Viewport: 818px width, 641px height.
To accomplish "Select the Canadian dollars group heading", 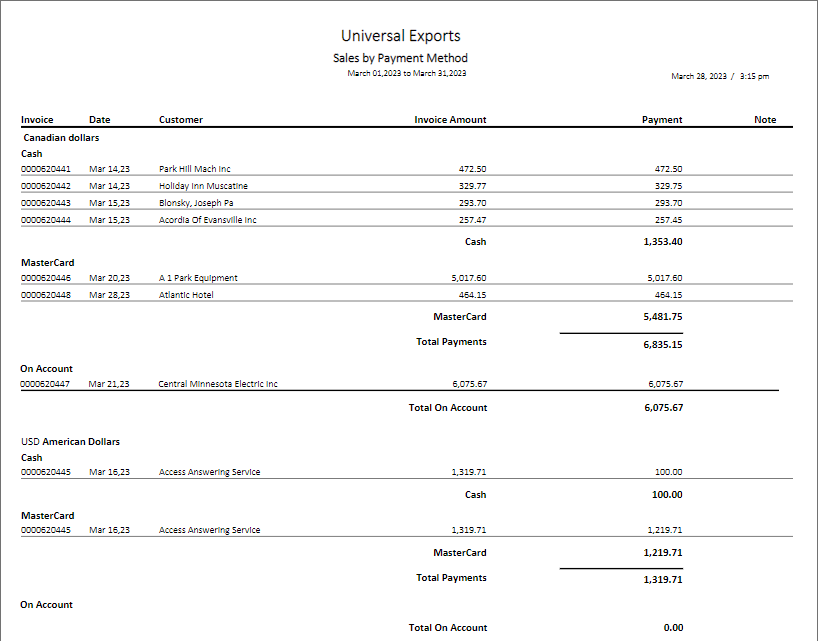I will [x=61, y=138].
